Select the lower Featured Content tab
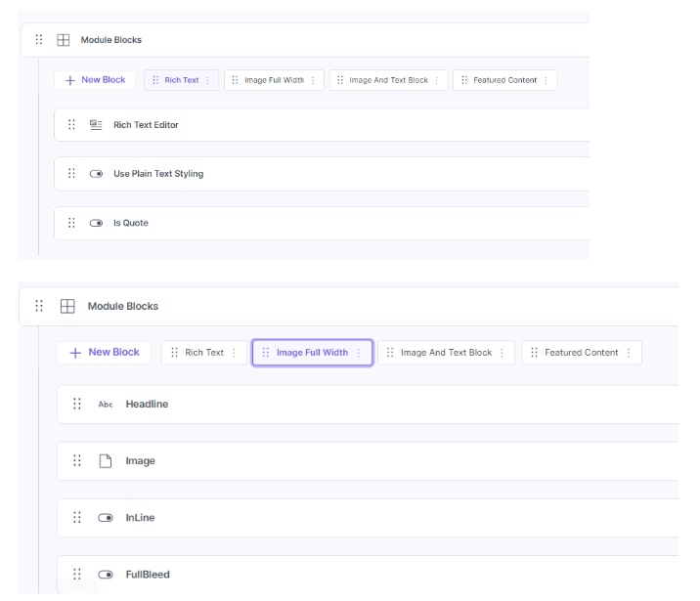This screenshot has height=601, width=700. [582, 353]
